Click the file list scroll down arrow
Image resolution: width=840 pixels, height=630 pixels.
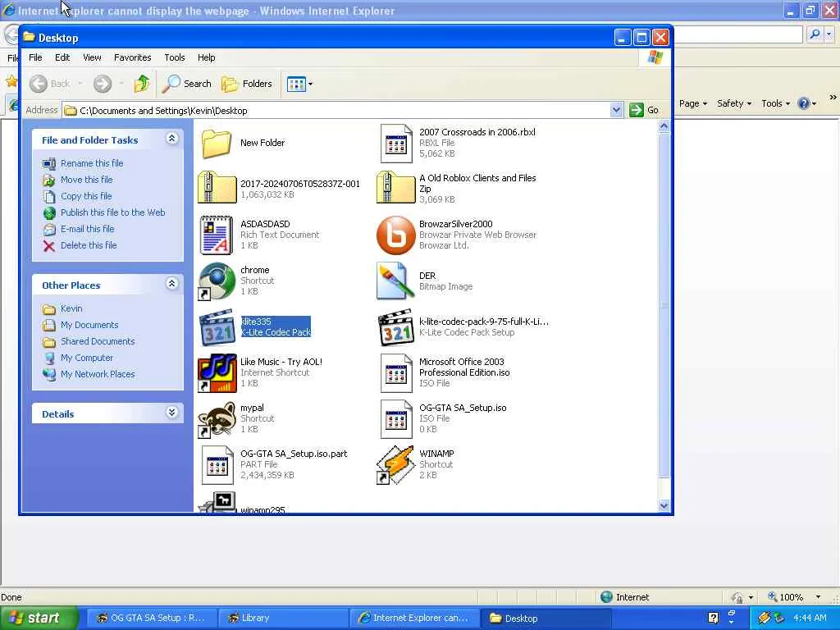664,505
